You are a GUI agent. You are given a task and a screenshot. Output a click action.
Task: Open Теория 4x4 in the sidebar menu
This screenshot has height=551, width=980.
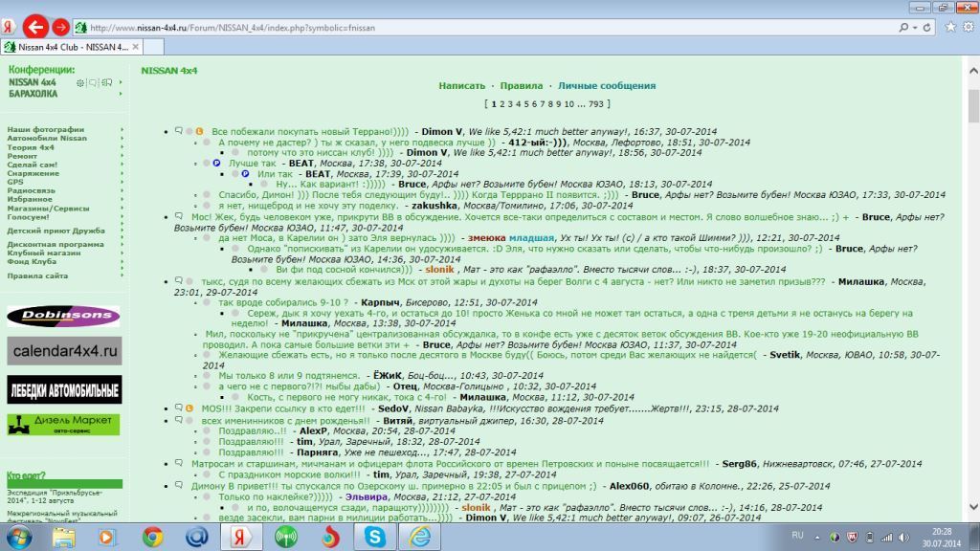(31, 147)
